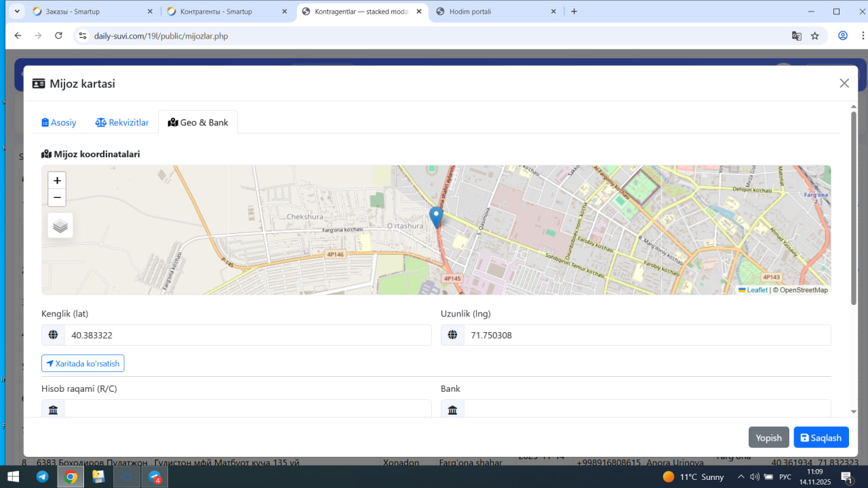Close the Mijoz kartasi dialog with X
Image resolution: width=868 pixels, height=488 pixels.
[844, 83]
